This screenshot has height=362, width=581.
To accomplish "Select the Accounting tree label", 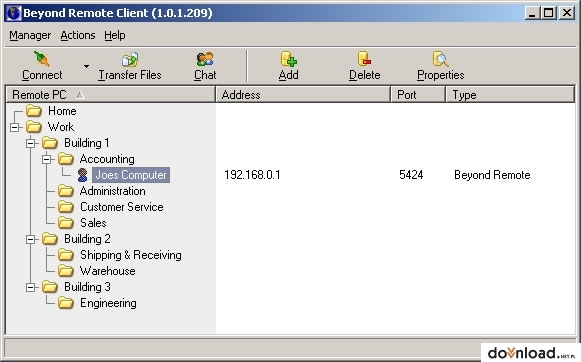I will (x=107, y=159).
